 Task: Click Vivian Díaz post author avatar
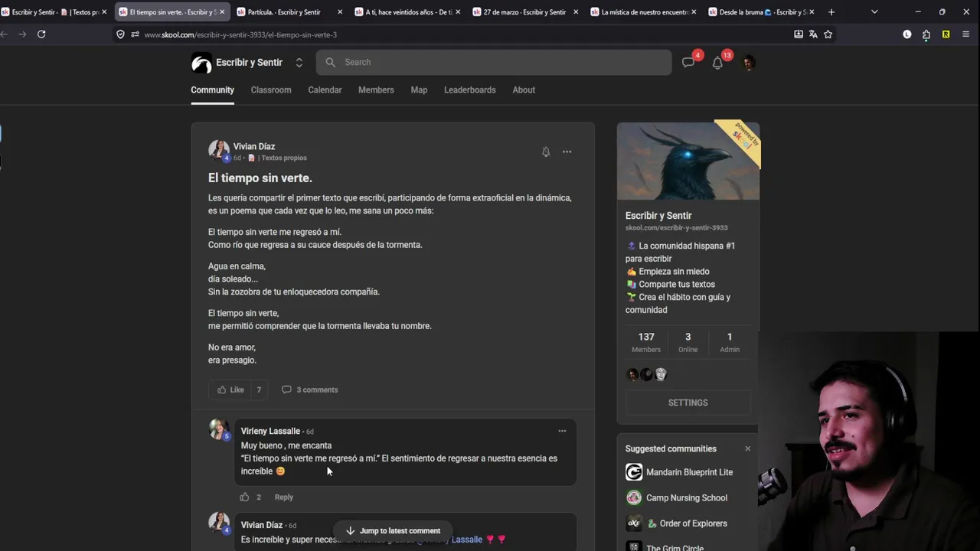pyautogui.click(x=219, y=151)
